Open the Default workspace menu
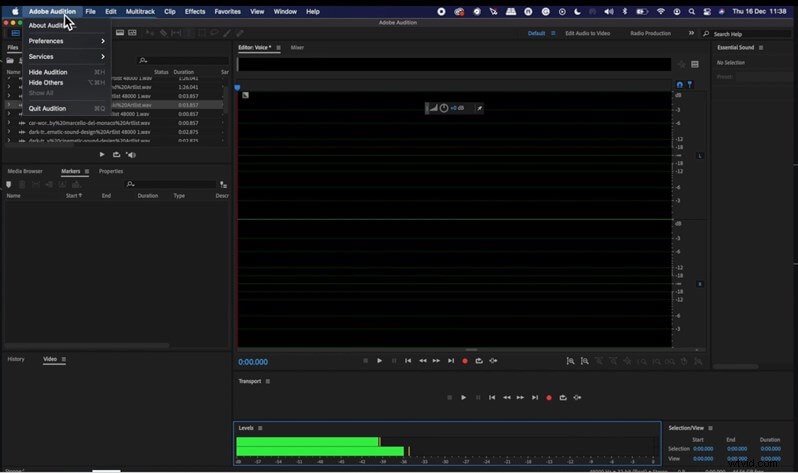 pos(553,33)
